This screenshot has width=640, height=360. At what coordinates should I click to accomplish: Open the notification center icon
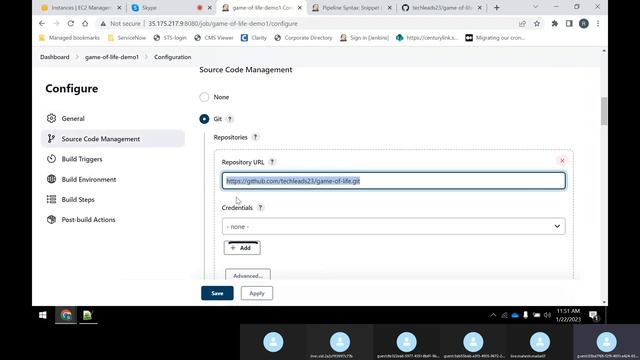click(x=593, y=315)
